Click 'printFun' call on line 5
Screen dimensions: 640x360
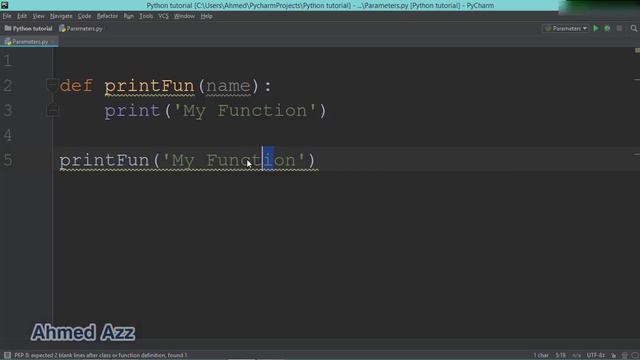(x=104, y=160)
